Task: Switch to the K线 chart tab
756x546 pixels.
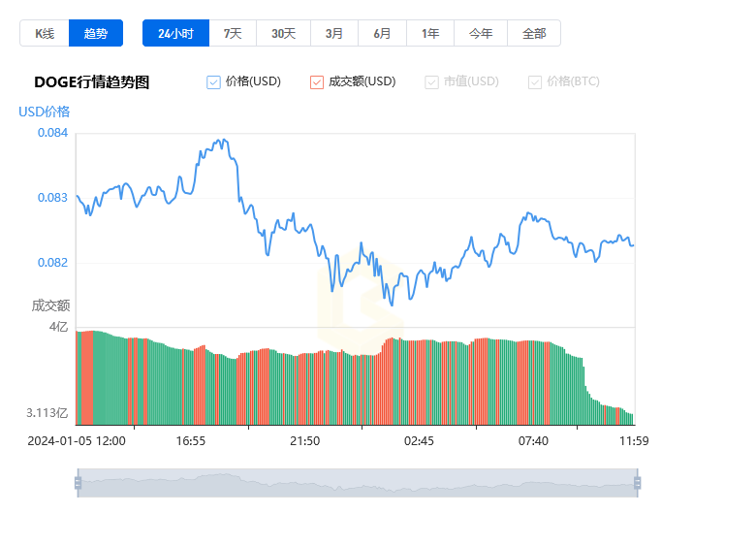Action: 45,34
